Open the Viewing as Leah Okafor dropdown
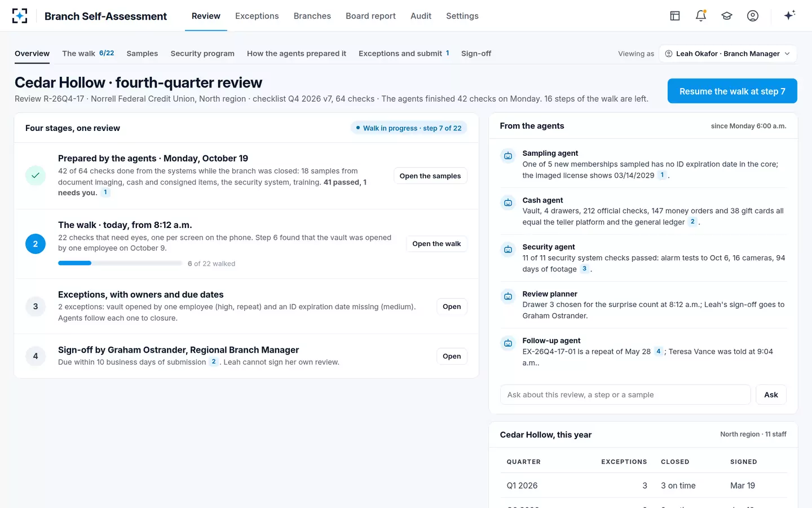This screenshot has height=508, width=812. click(728, 54)
